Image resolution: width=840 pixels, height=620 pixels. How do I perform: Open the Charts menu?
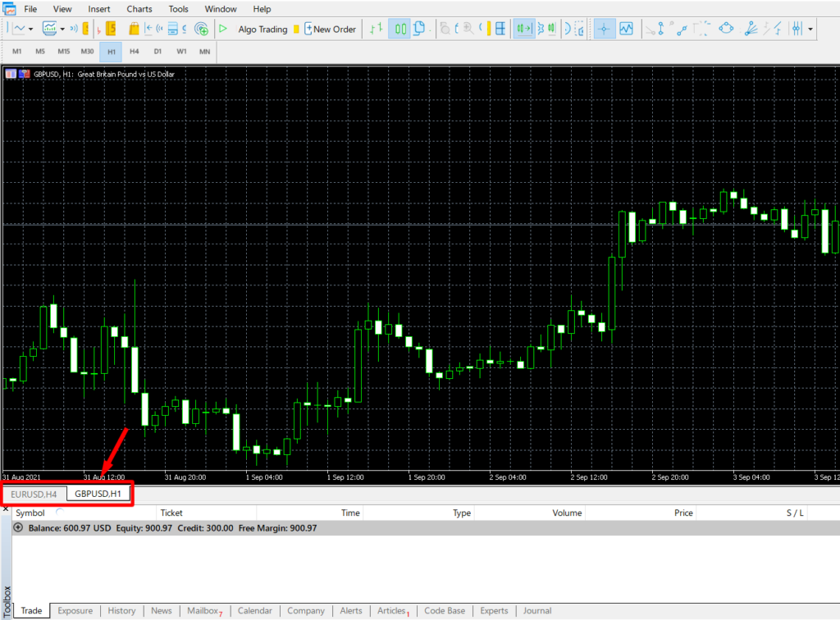[x=139, y=9]
